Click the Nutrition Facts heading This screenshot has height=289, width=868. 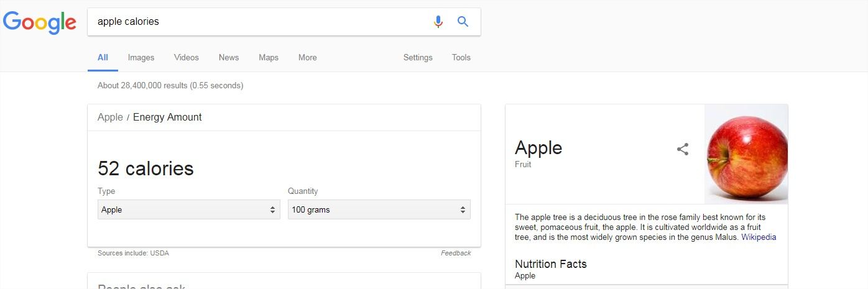tap(551, 264)
